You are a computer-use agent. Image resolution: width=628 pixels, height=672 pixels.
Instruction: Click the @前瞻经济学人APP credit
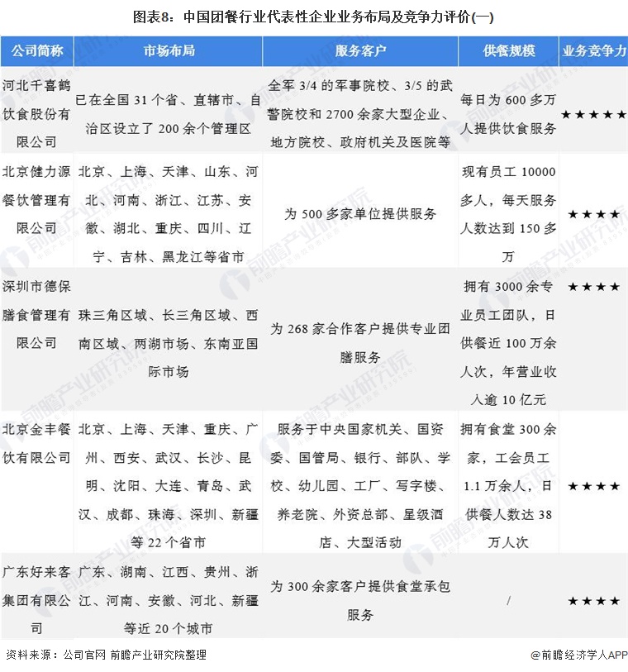pyautogui.click(x=578, y=655)
